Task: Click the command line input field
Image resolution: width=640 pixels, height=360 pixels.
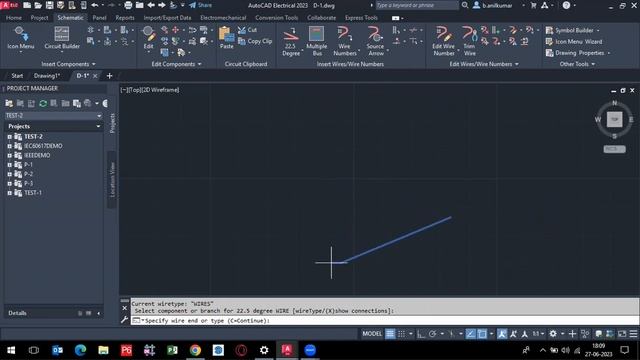Action: pyautogui.click(x=385, y=321)
